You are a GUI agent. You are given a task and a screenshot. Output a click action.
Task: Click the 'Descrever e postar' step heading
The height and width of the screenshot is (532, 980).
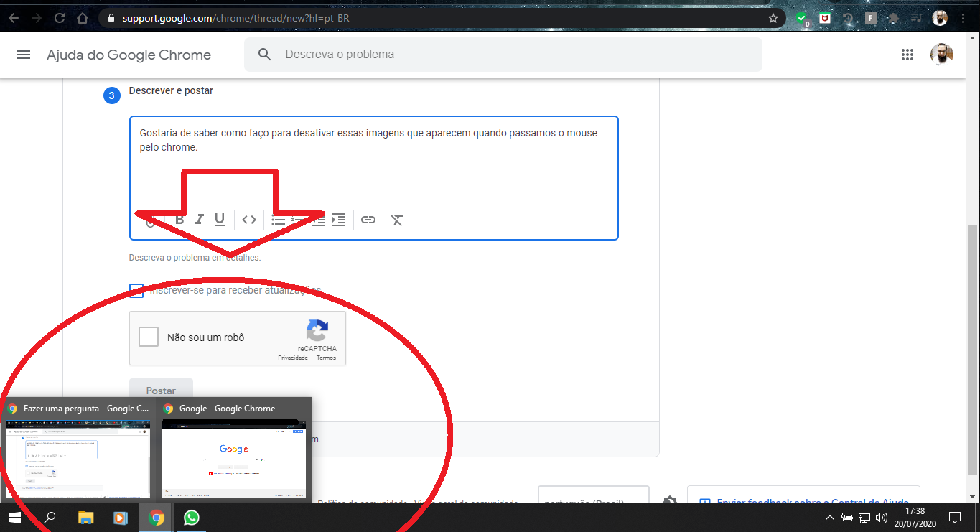coord(171,91)
